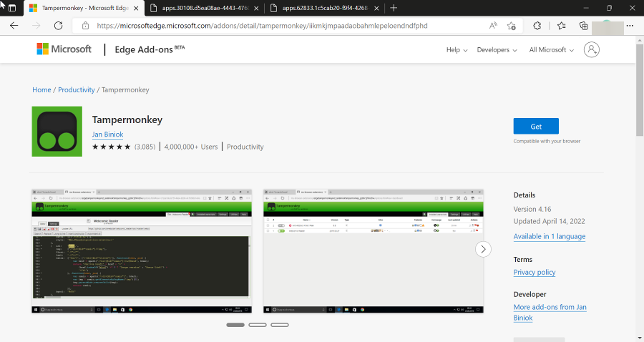Open the Privacy policy link
The height and width of the screenshot is (342, 644).
point(535,272)
